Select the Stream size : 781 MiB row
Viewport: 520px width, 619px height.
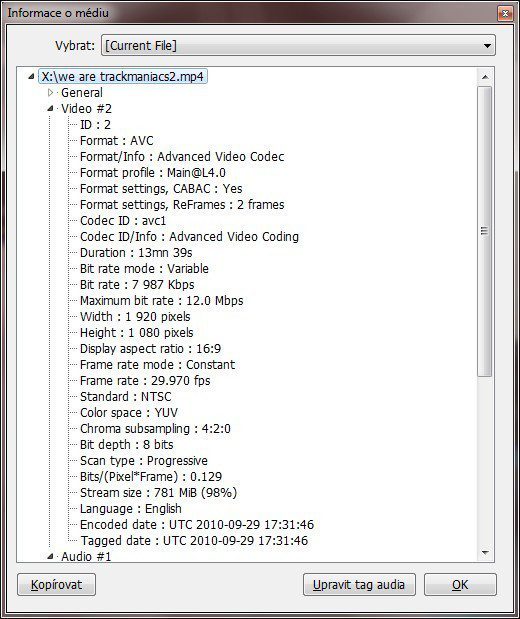158,493
